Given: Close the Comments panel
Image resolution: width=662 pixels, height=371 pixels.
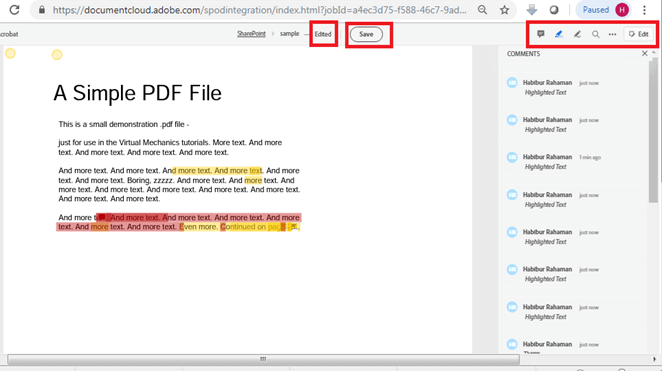Looking at the screenshot, I should click(644, 53).
